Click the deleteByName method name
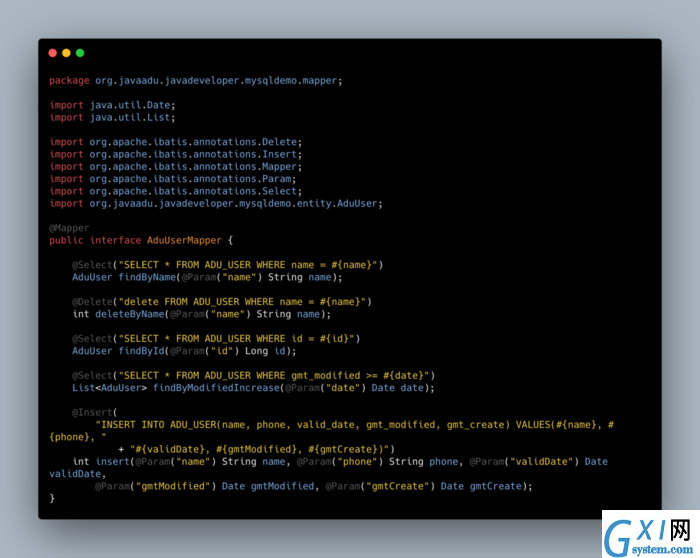 coord(130,314)
